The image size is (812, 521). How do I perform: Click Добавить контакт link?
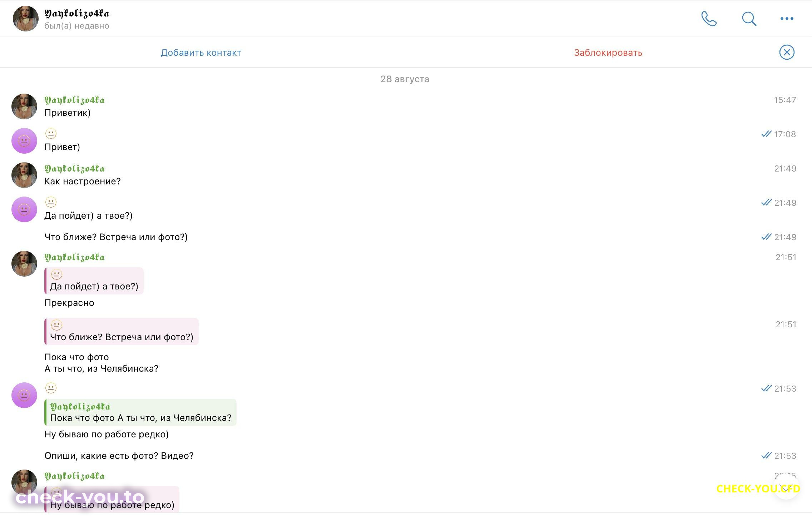click(x=201, y=53)
